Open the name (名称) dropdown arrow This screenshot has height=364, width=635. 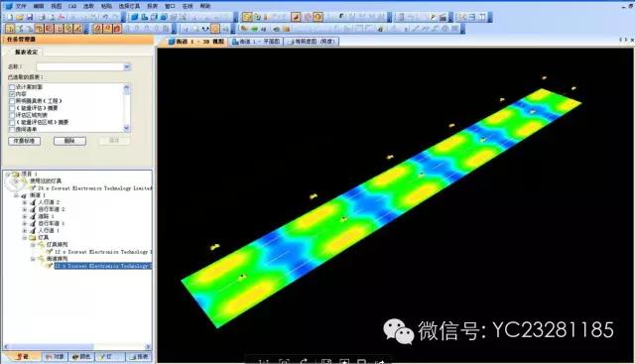coord(127,66)
